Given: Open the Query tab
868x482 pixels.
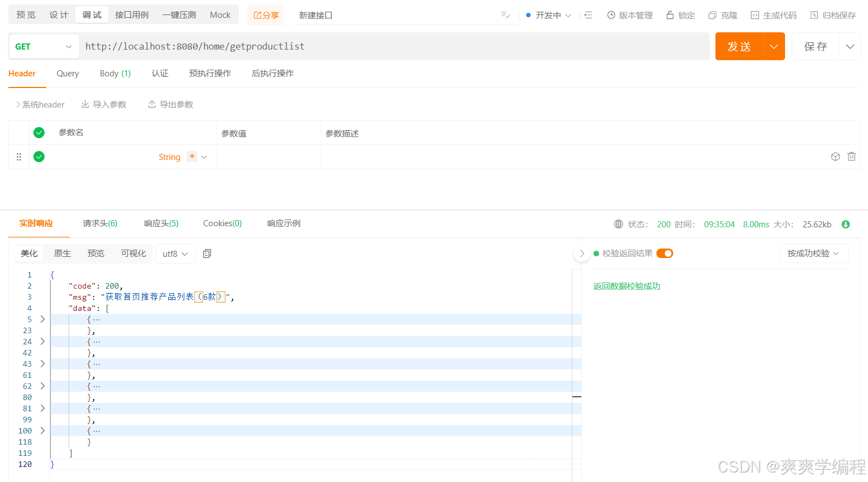Looking at the screenshot, I should pyautogui.click(x=68, y=74).
